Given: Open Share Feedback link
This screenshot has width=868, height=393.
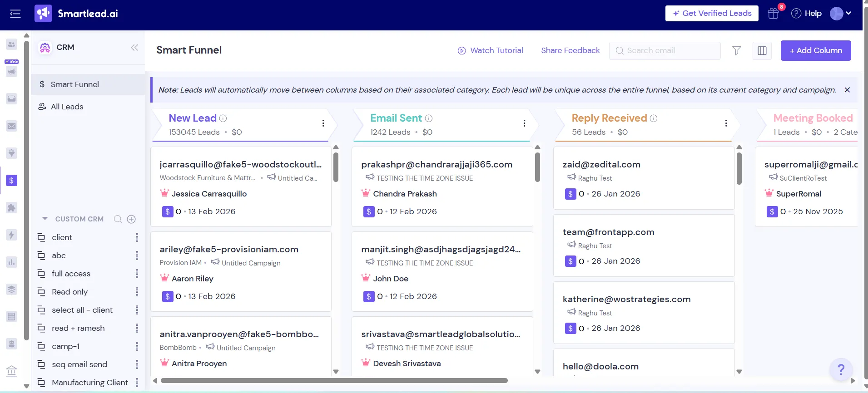Looking at the screenshot, I should [x=570, y=51].
